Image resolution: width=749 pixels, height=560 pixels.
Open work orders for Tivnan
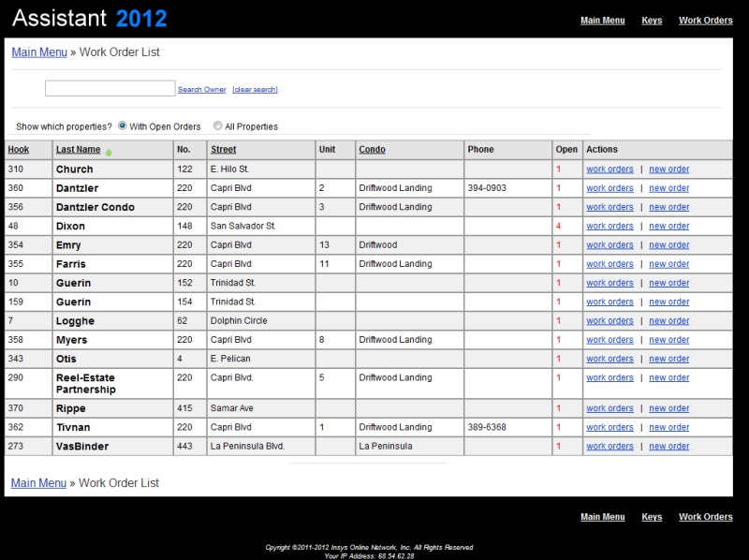[609, 427]
